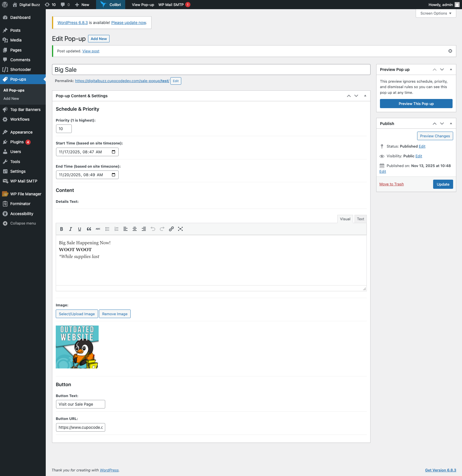Open the Screen Options dropdown
The height and width of the screenshot is (476, 462).
click(435, 13)
